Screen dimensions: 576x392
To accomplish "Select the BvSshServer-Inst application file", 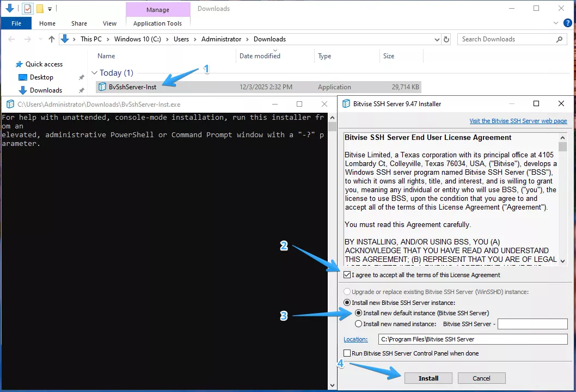I will 132,87.
